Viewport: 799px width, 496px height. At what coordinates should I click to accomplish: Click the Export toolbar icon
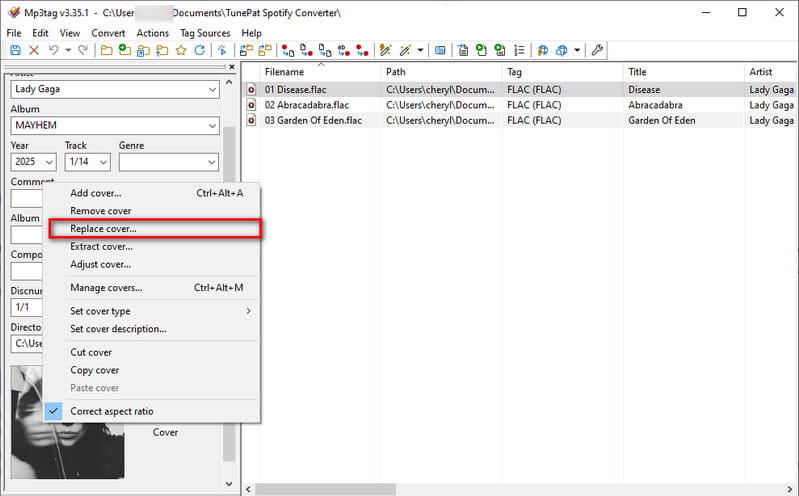[x=463, y=50]
